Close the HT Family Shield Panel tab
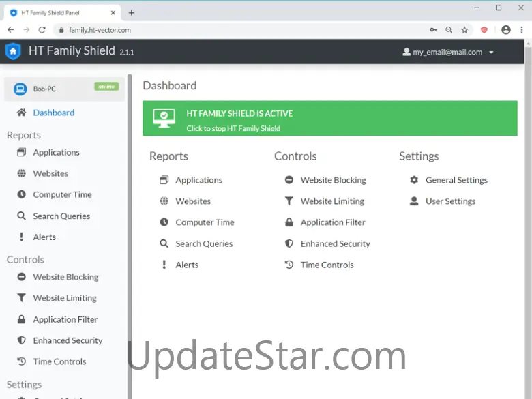 click(x=113, y=13)
